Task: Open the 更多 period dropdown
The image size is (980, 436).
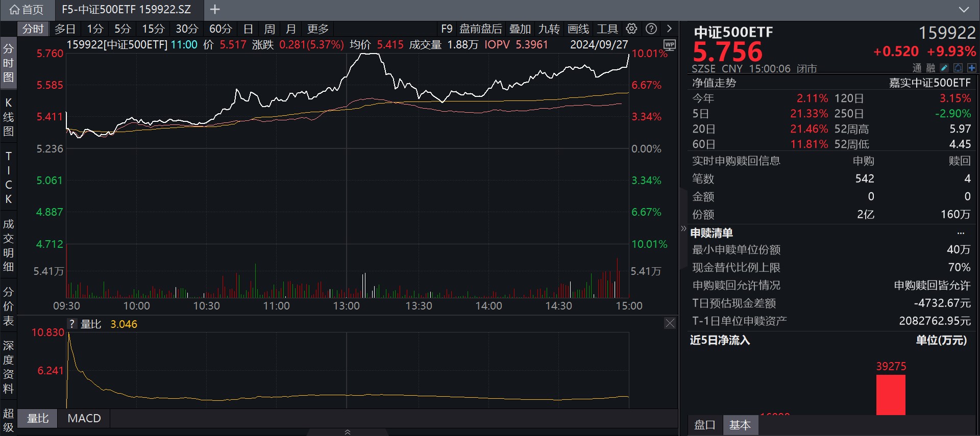Action: 317,29
